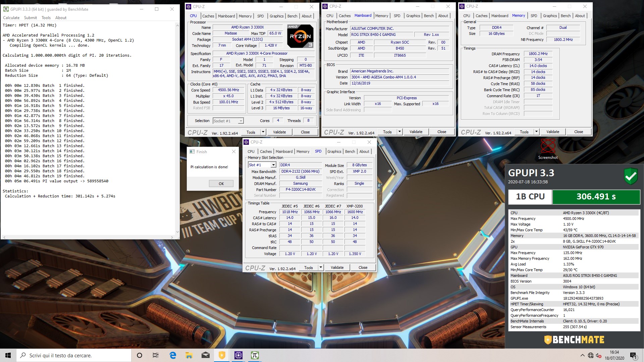
Task: Click Validate in CPU-Z Memory window
Action: tap(553, 132)
